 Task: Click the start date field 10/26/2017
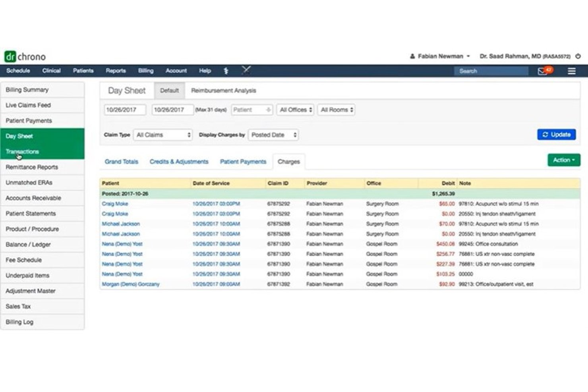point(125,110)
